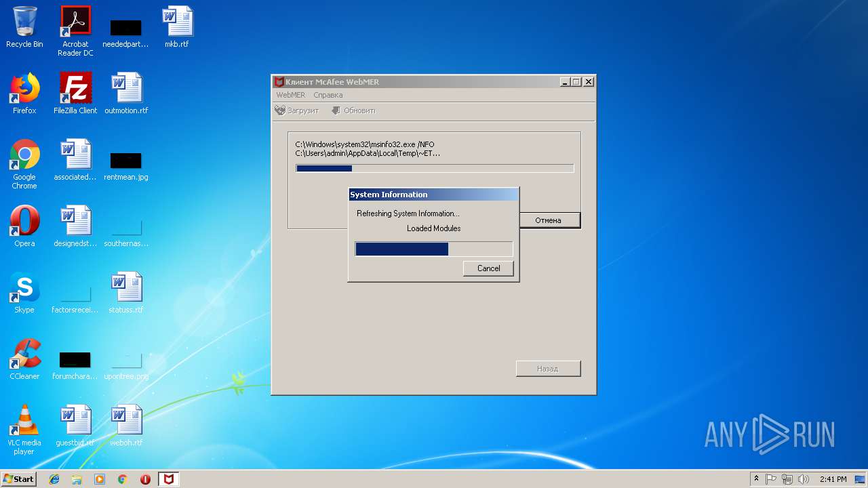868x488 pixels.
Task: Cancel the System Information refresh
Action: tap(488, 268)
